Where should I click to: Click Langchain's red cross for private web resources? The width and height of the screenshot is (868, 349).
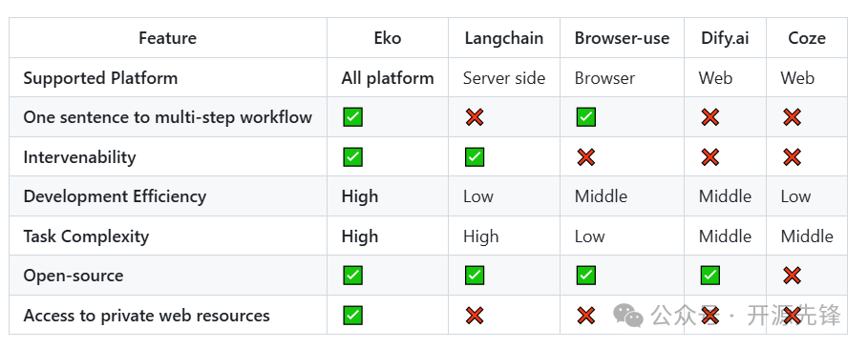coord(475,316)
